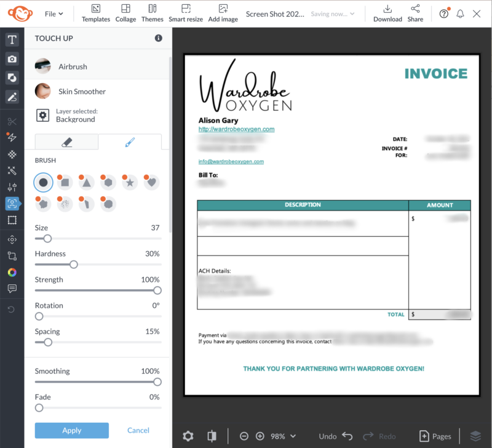Image resolution: width=492 pixels, height=448 pixels.
Task: Select the Airbrush tool thumbnail
Action: (x=42, y=66)
